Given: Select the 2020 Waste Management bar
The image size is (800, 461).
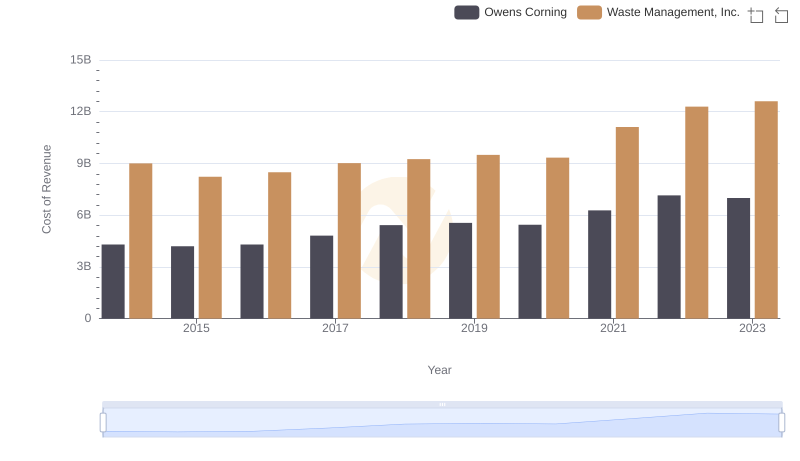Looking at the screenshot, I should [x=558, y=238].
